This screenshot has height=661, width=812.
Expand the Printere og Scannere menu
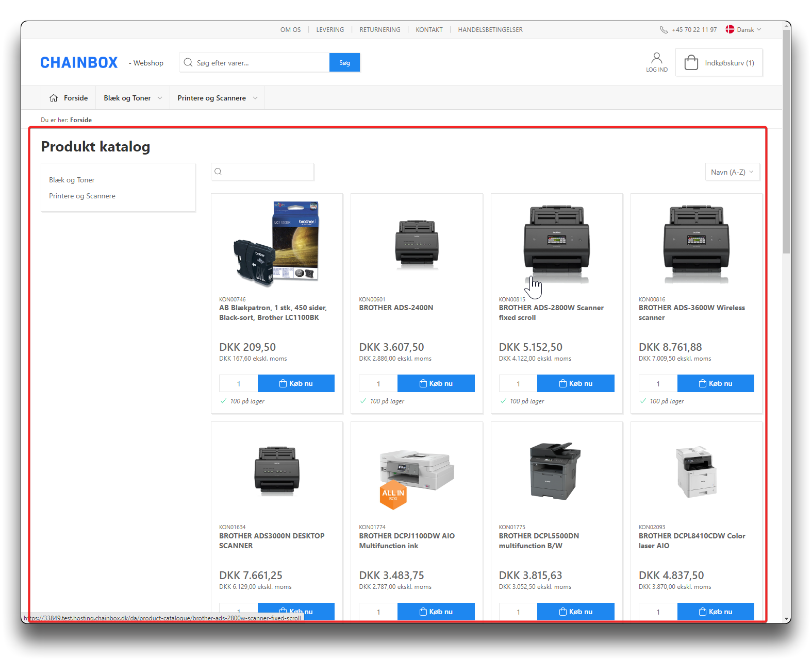click(217, 98)
